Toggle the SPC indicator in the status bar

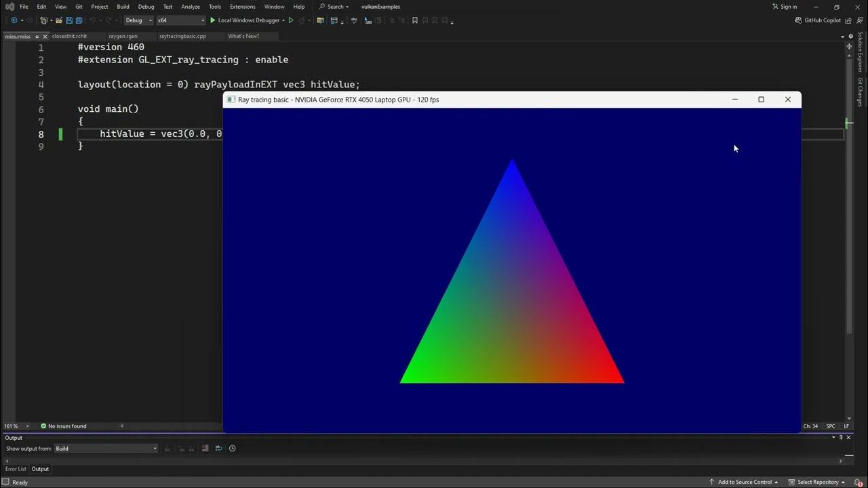[831, 426]
